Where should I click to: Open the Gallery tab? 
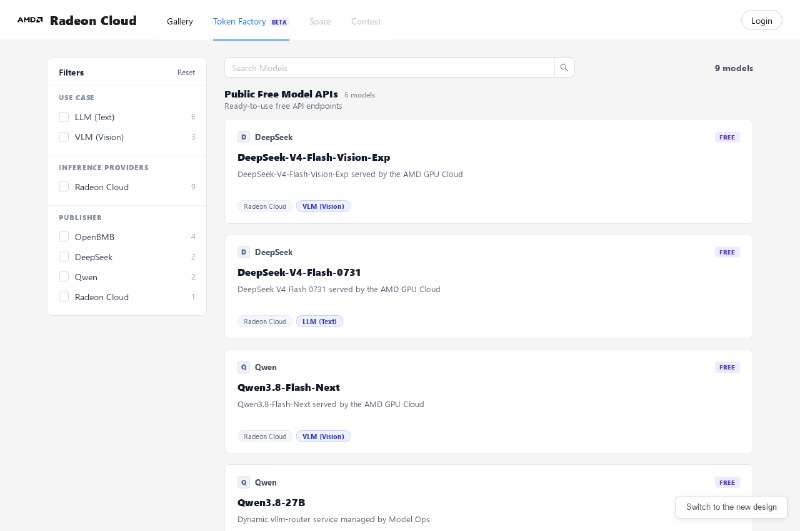pyautogui.click(x=180, y=21)
